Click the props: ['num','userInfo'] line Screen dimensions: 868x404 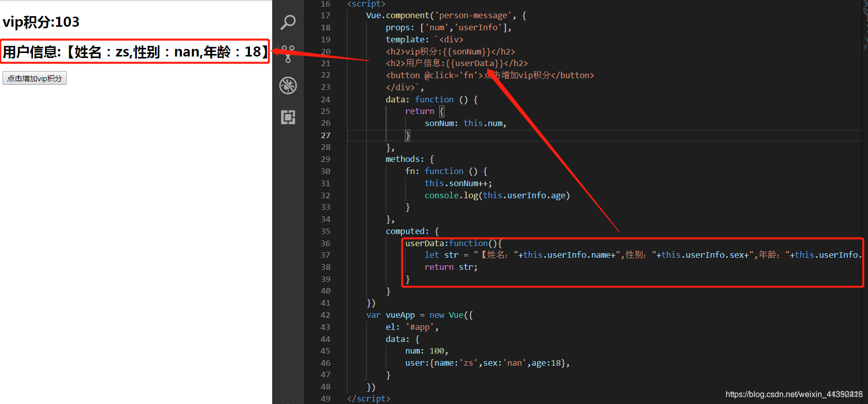(x=448, y=28)
